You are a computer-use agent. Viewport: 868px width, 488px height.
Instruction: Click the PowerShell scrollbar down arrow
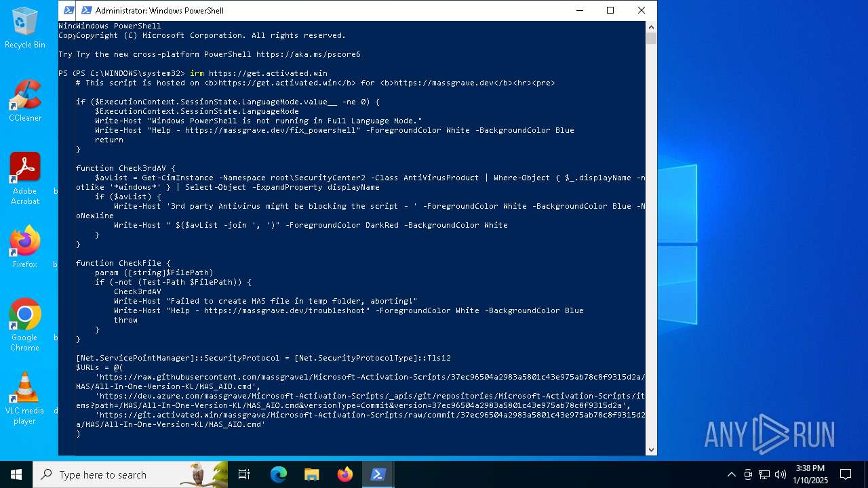[651, 449]
